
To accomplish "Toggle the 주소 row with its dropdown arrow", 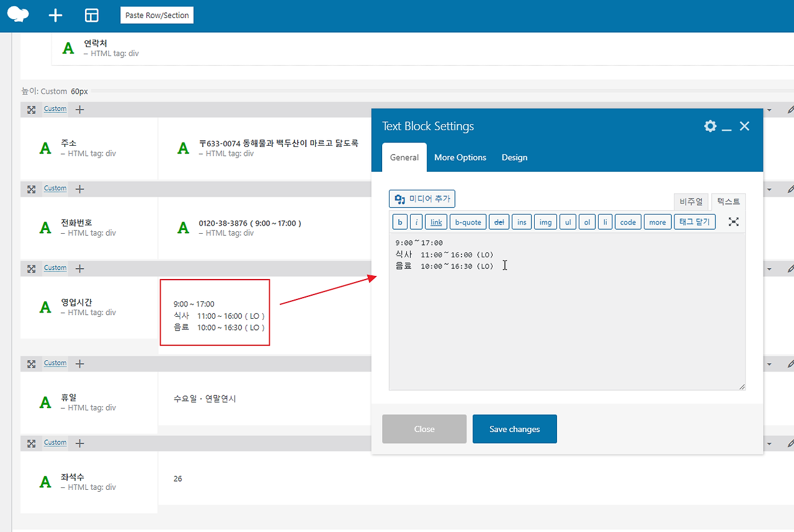I will 770,110.
